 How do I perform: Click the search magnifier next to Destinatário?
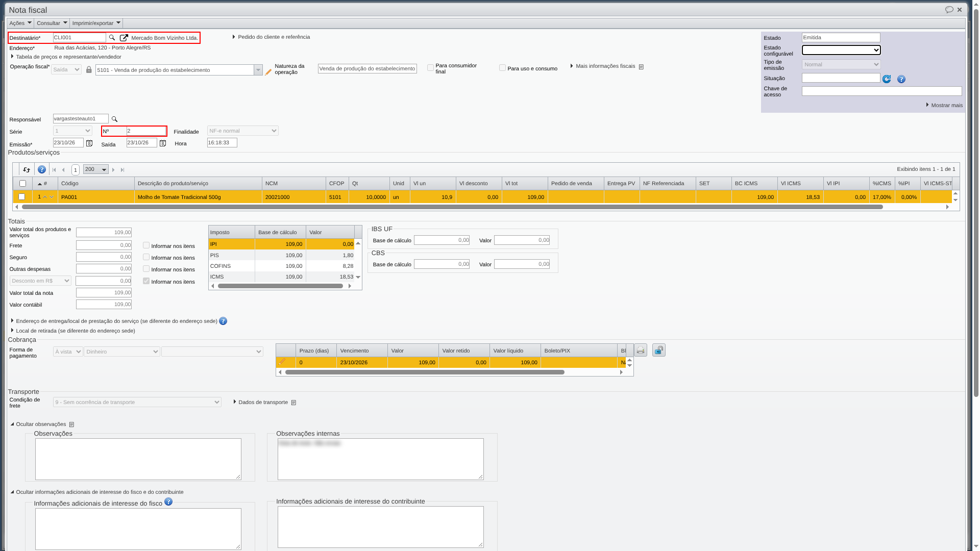(x=112, y=38)
